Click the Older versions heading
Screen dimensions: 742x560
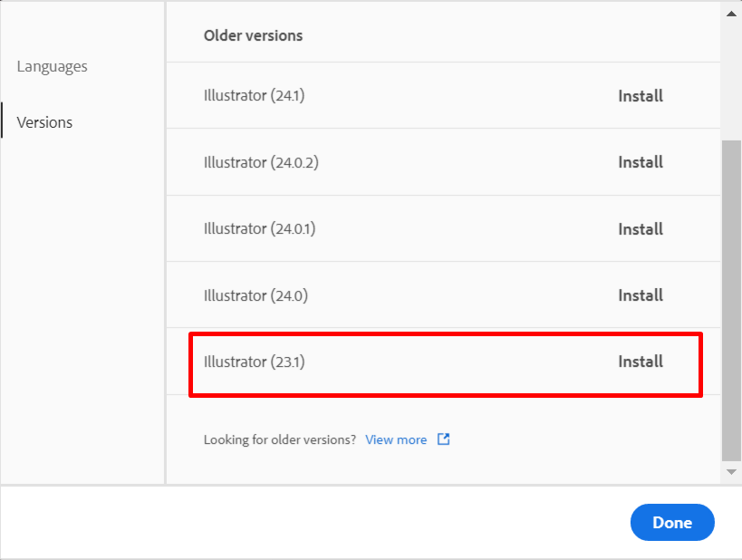tap(253, 35)
